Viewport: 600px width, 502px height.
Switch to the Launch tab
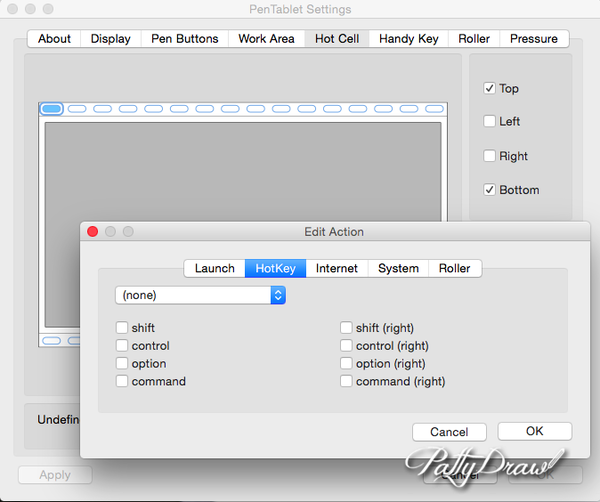click(214, 268)
